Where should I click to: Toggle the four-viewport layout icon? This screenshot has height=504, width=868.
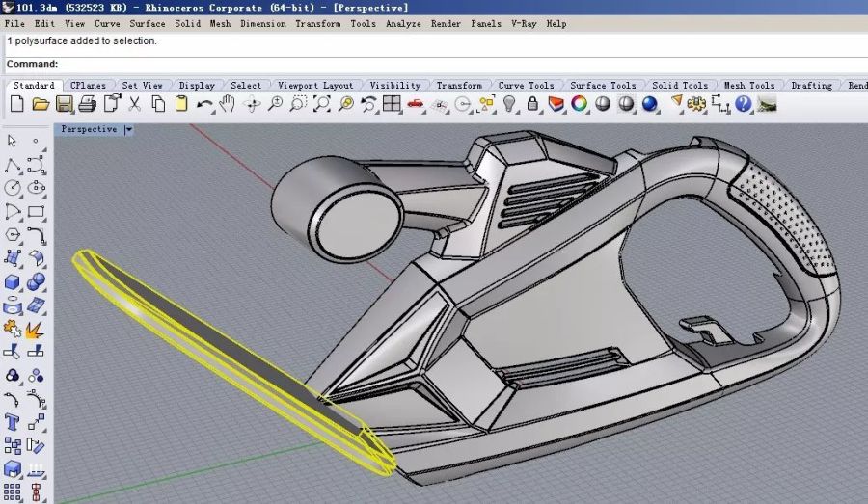coord(393,104)
